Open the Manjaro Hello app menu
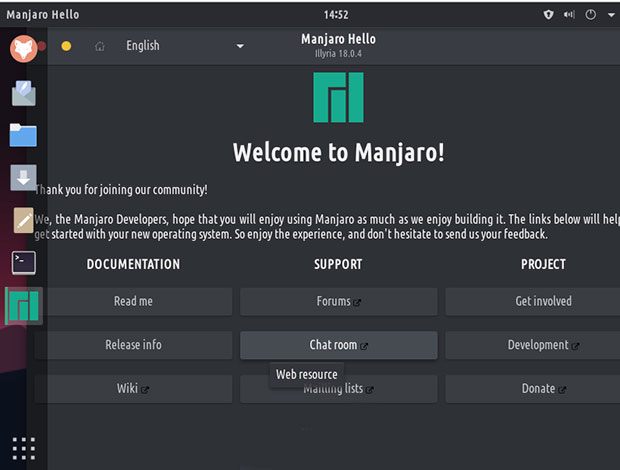This screenshot has height=470, width=620. [43, 15]
